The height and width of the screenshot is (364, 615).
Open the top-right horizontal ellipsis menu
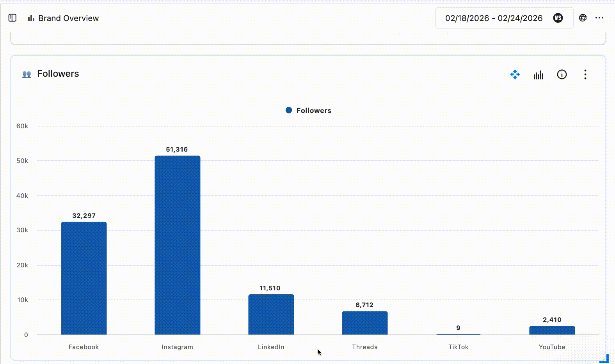pyautogui.click(x=599, y=18)
